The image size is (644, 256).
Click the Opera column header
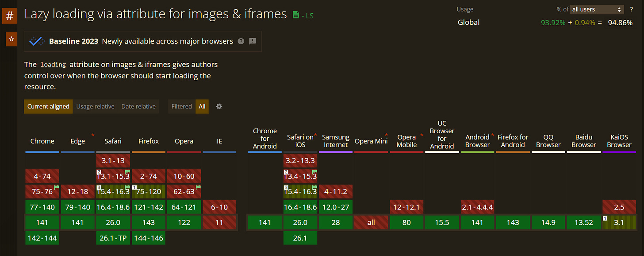coord(184,141)
